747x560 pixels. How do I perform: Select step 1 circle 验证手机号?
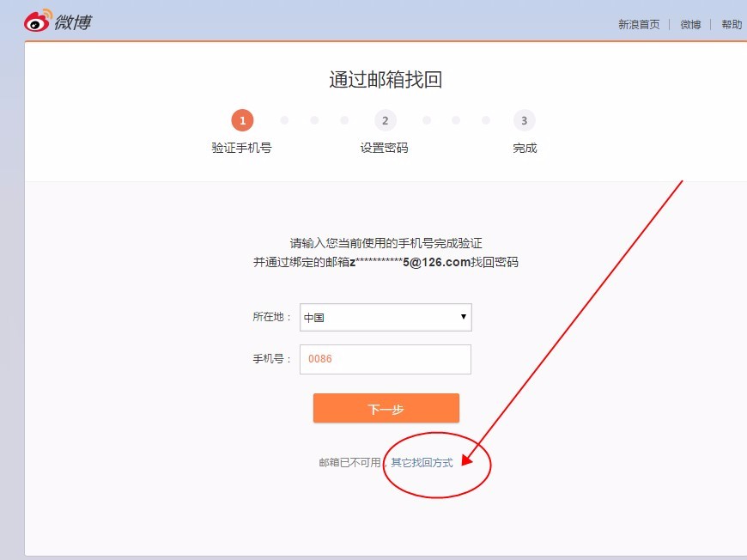click(242, 120)
